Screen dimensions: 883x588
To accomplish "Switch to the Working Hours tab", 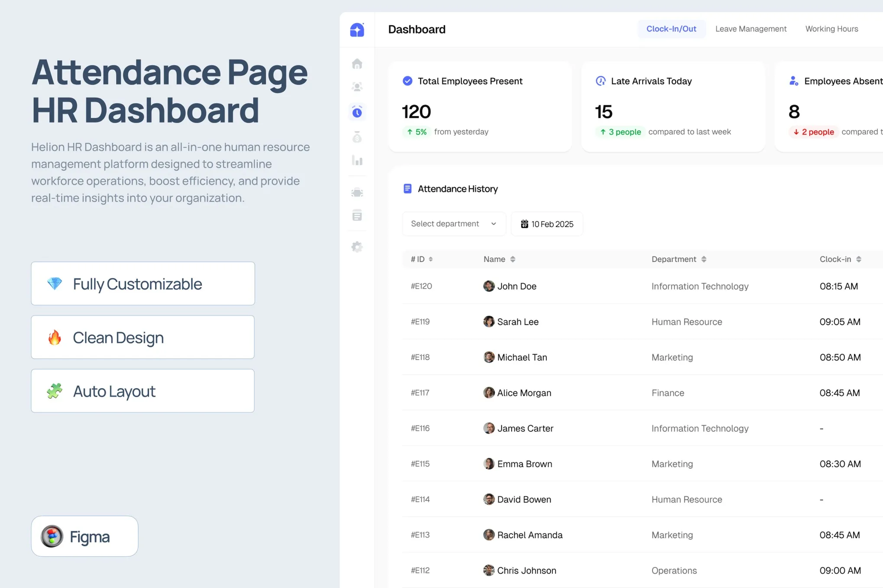I will pos(831,29).
